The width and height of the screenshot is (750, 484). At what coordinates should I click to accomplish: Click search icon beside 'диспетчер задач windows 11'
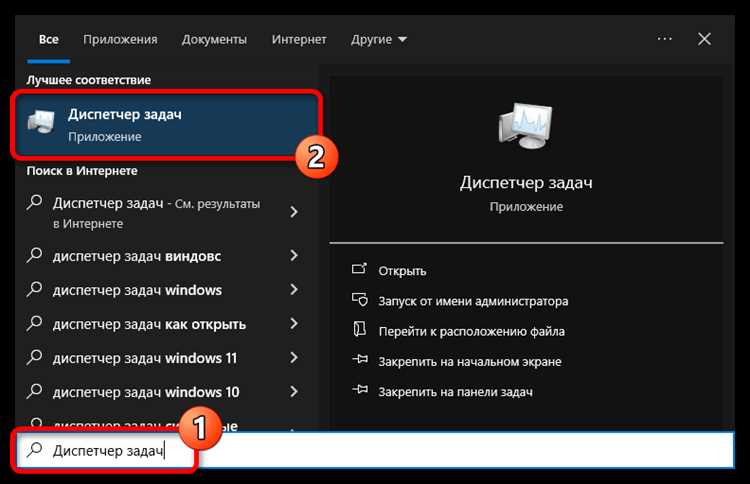pyautogui.click(x=35, y=357)
